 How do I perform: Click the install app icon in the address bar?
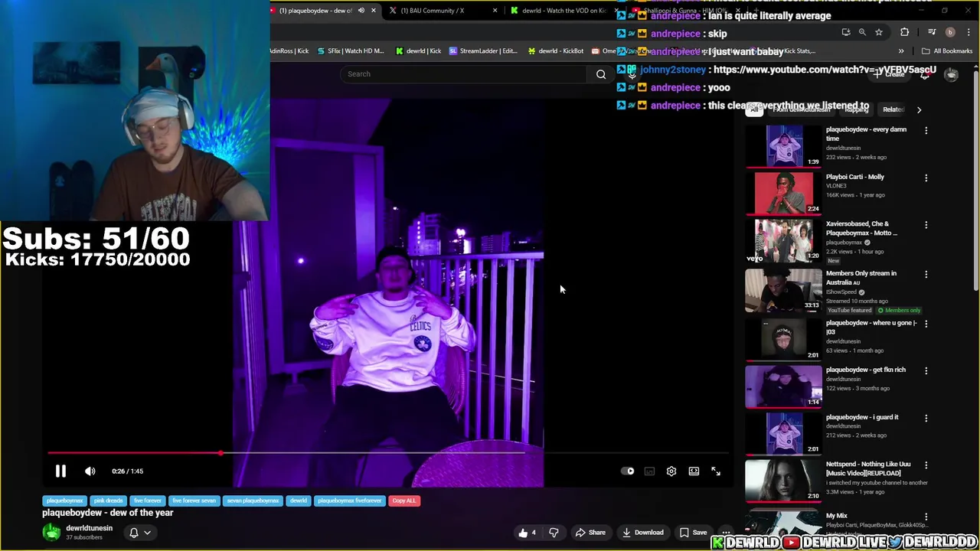click(x=846, y=32)
